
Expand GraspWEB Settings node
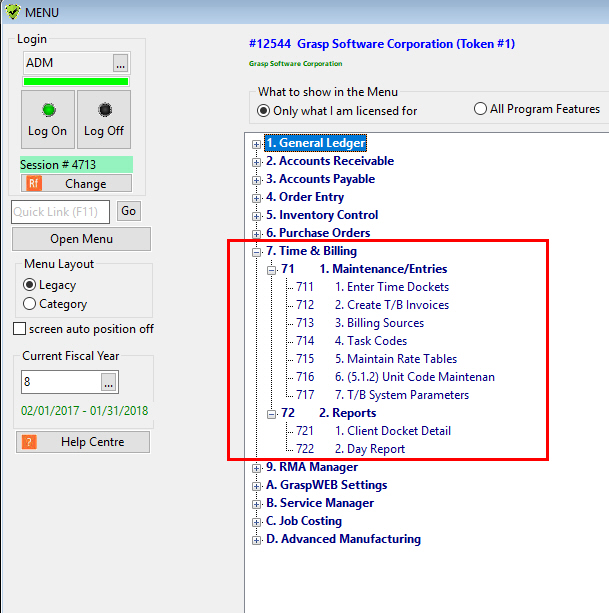[x=256, y=486]
